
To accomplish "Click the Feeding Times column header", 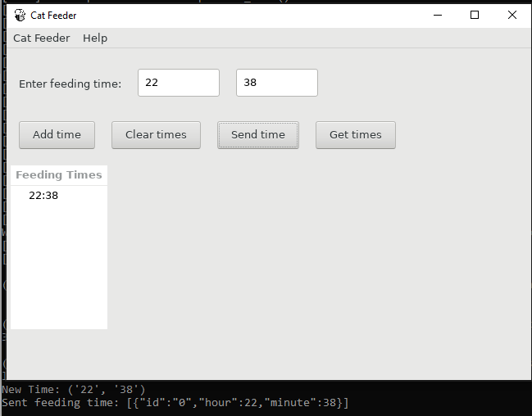I will coord(59,175).
